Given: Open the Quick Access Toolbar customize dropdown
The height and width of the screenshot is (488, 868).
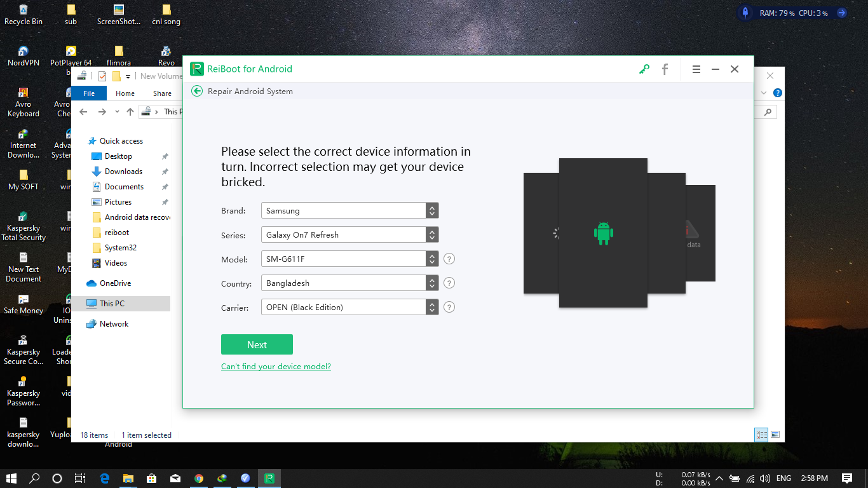Looking at the screenshot, I should (128, 76).
